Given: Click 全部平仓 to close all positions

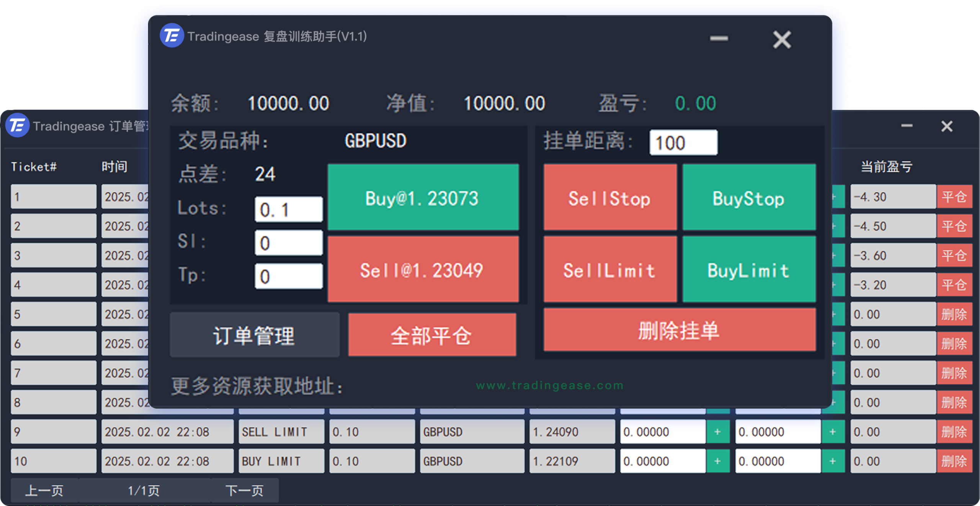Looking at the screenshot, I should [432, 335].
